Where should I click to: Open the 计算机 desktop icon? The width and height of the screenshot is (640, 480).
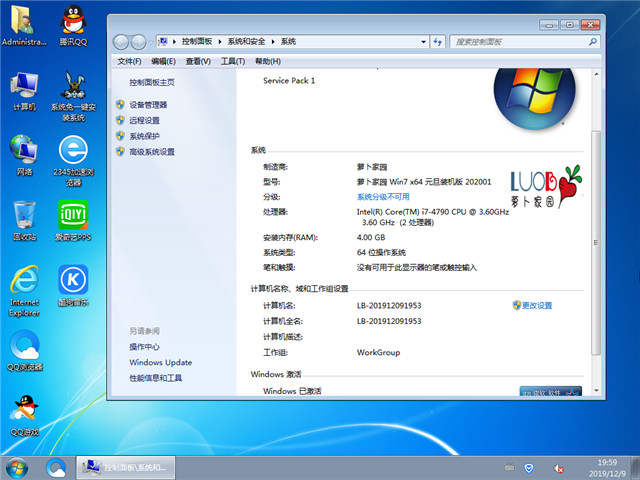pyautogui.click(x=24, y=91)
